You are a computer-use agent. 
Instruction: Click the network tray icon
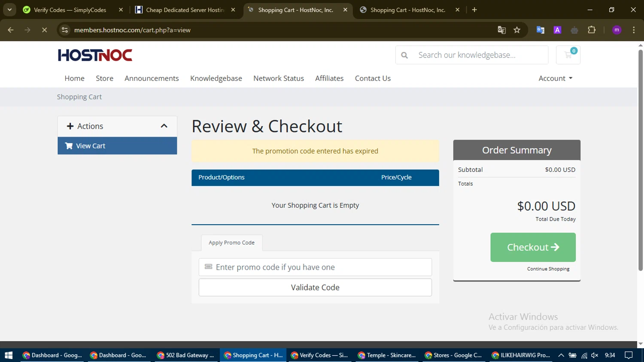click(584, 355)
